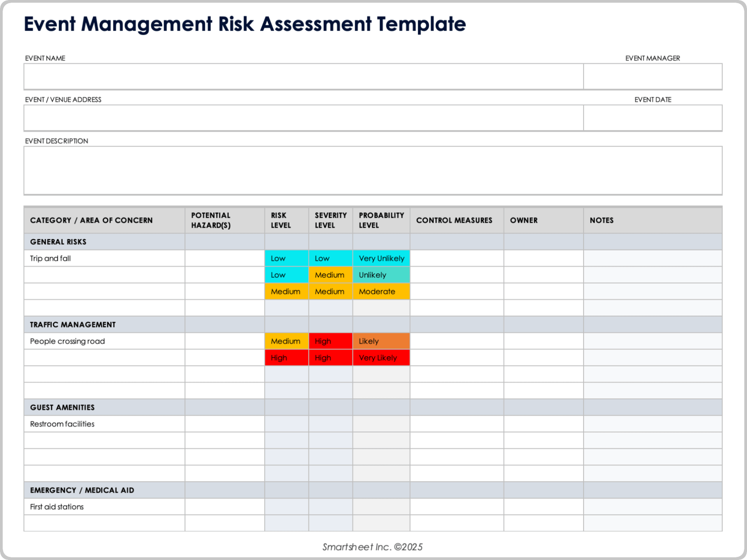
Task: Click the 'Very Unlikely' probability cell
Action: click(381, 258)
